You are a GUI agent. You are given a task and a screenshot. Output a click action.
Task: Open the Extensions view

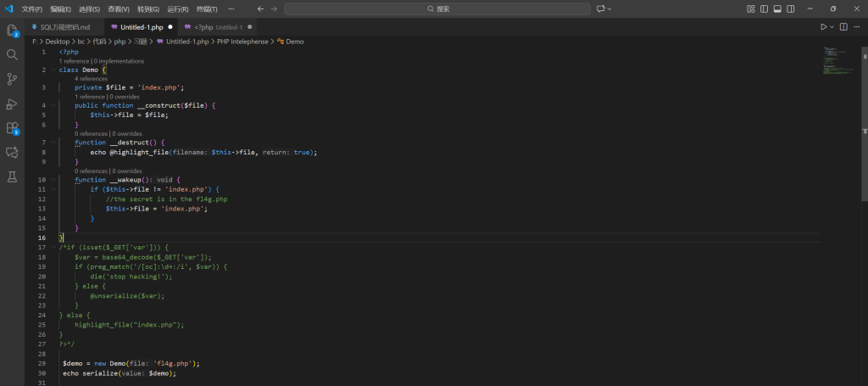(x=12, y=128)
